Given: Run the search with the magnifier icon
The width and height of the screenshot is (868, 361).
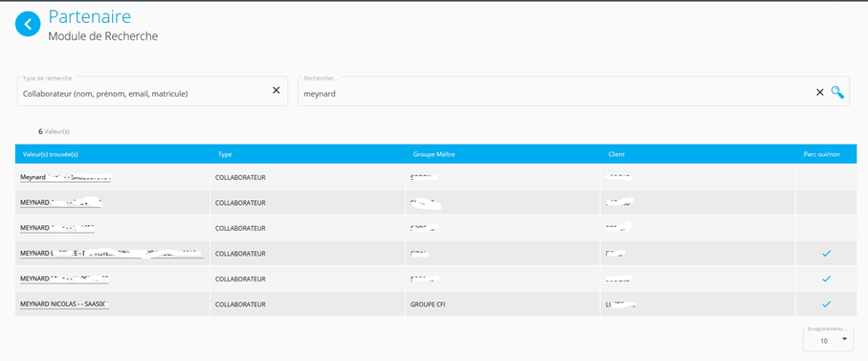Looking at the screenshot, I should pyautogui.click(x=837, y=93).
